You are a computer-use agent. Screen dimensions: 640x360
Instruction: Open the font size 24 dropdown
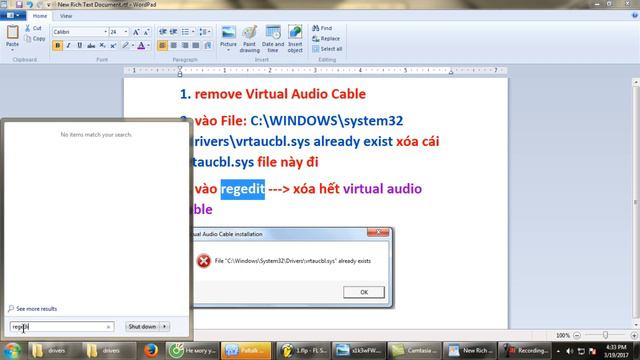coord(126,32)
